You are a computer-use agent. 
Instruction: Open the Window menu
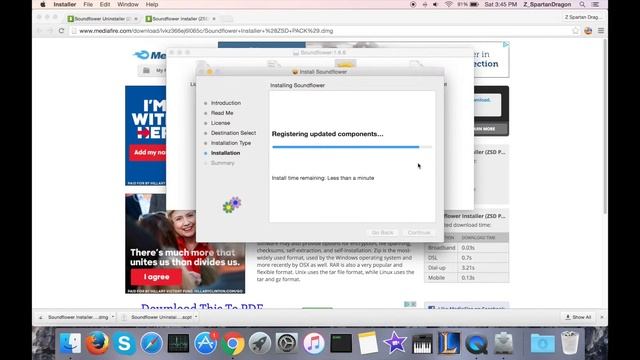click(128, 4)
